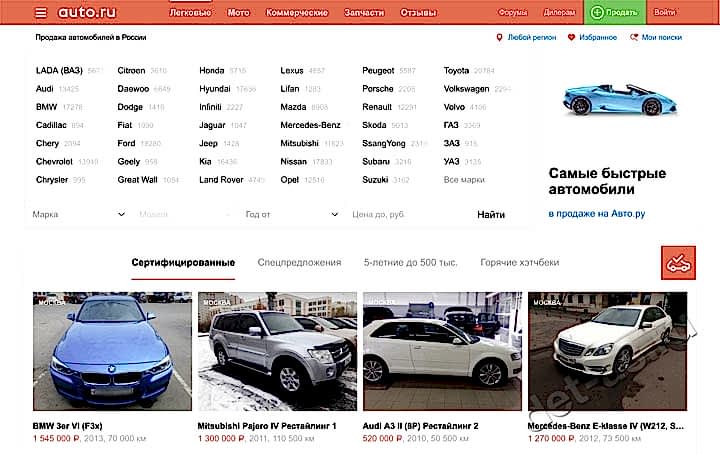720x455 pixels.
Task: Open Audi A3 II (8P) Рестайлинг 2 title
Action: (421, 426)
